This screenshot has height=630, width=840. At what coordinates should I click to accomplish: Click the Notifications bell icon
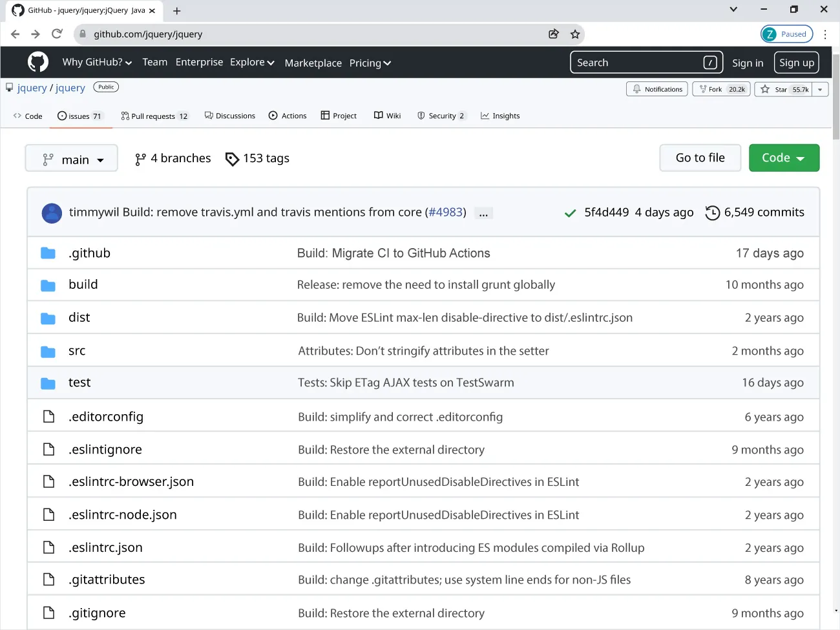pos(638,89)
